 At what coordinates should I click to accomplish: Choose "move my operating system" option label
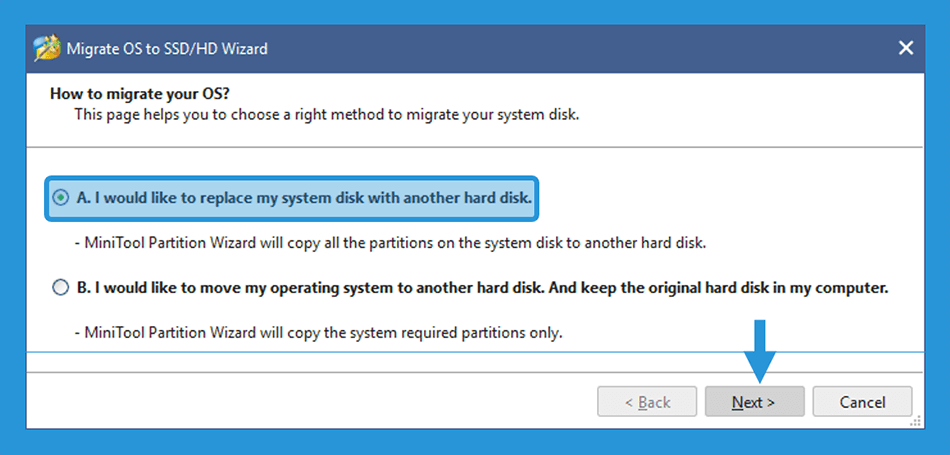click(x=483, y=288)
